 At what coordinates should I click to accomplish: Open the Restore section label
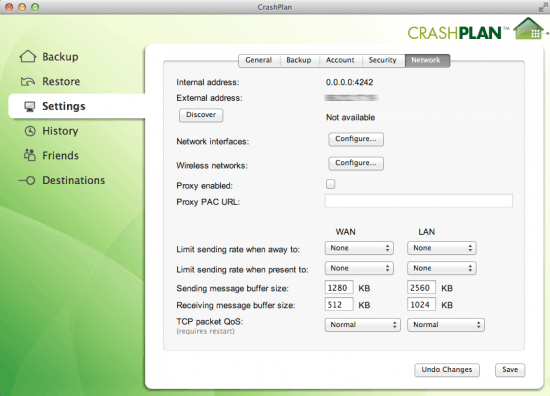[x=61, y=81]
